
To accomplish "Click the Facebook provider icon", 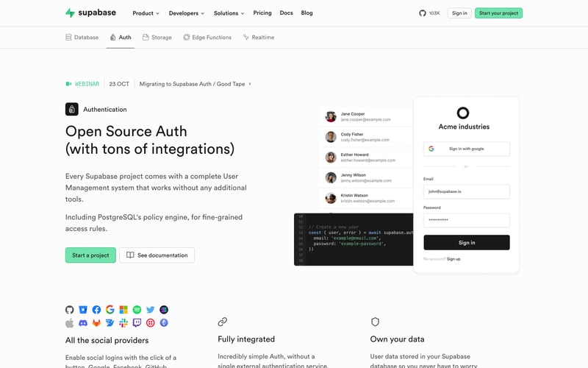I will 96,310.
